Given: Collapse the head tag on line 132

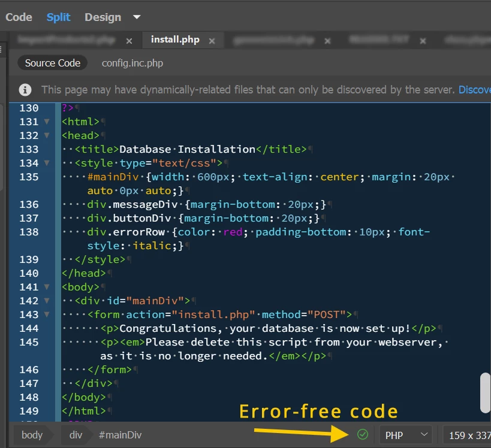Looking at the screenshot, I should coord(47,135).
